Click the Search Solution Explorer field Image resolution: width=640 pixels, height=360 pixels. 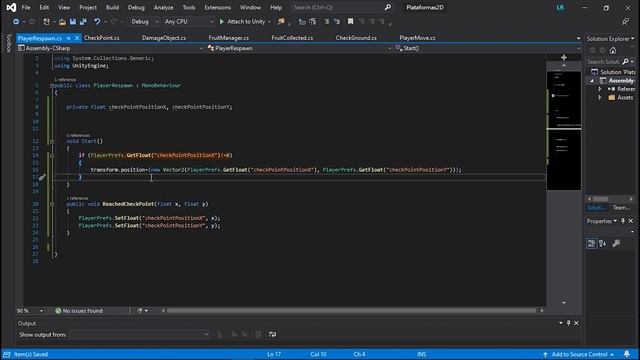tap(604, 62)
